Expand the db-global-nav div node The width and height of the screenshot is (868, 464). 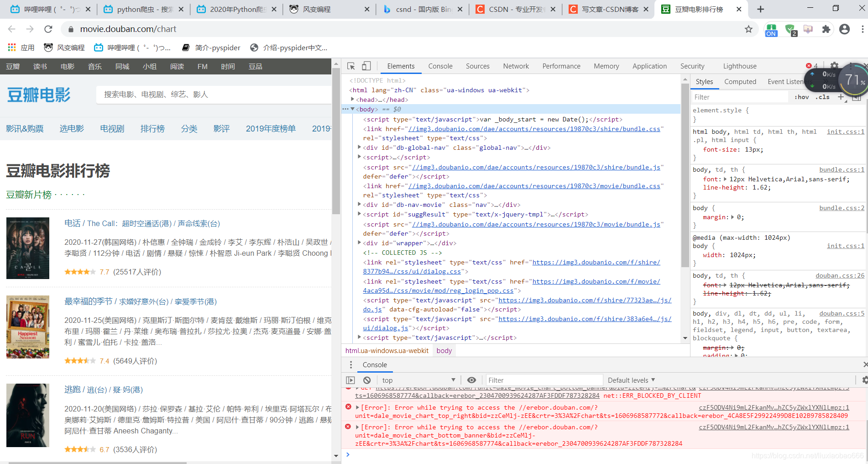(360, 147)
